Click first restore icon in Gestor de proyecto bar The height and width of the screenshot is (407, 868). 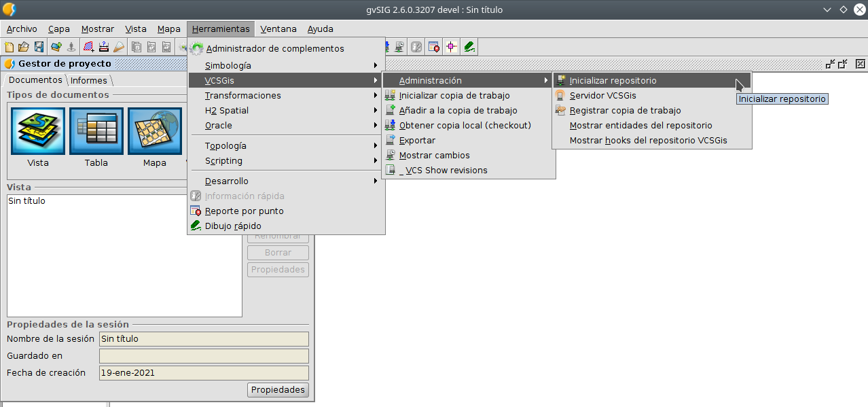coord(830,64)
